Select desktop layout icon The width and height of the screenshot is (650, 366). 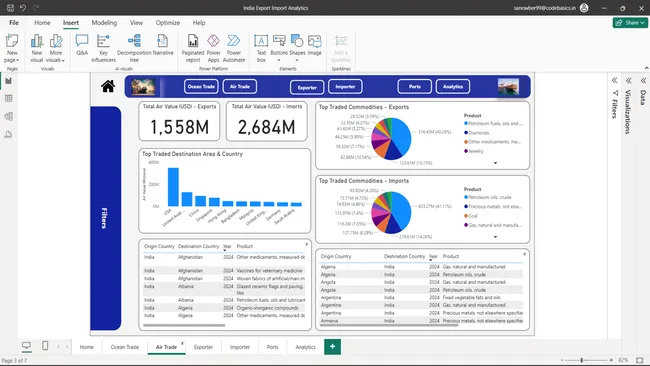pos(27,346)
